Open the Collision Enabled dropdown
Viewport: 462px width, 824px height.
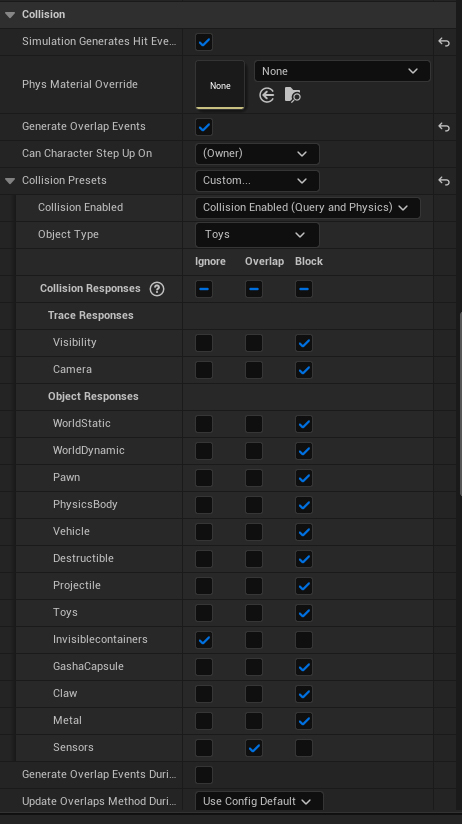(x=307, y=208)
